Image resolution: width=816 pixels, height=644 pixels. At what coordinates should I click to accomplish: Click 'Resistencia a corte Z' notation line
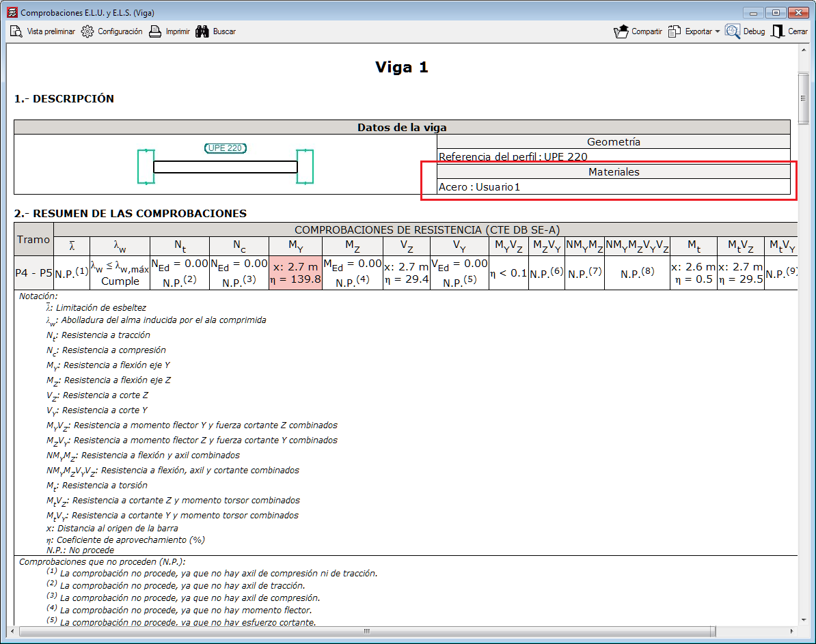pos(97,396)
